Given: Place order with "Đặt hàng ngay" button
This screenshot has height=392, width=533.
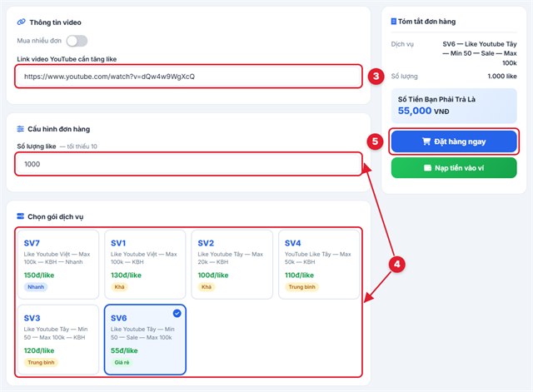Looking at the screenshot, I should click(454, 141).
